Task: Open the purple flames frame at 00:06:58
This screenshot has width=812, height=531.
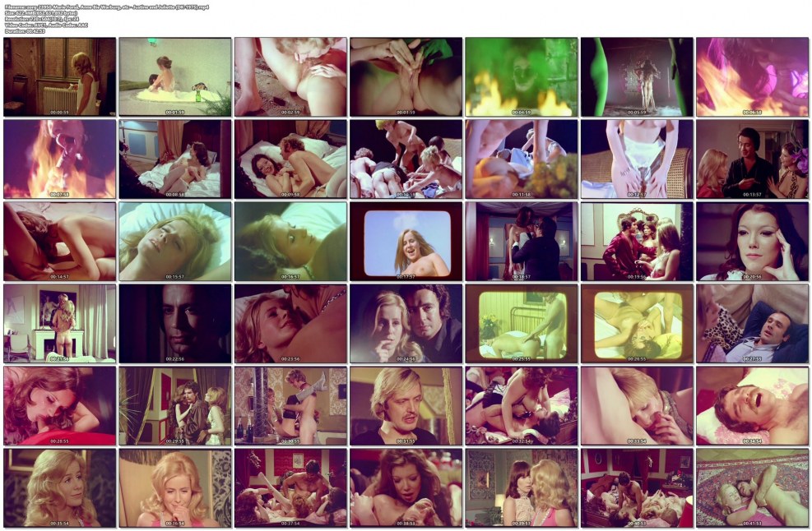Action: 751,76
